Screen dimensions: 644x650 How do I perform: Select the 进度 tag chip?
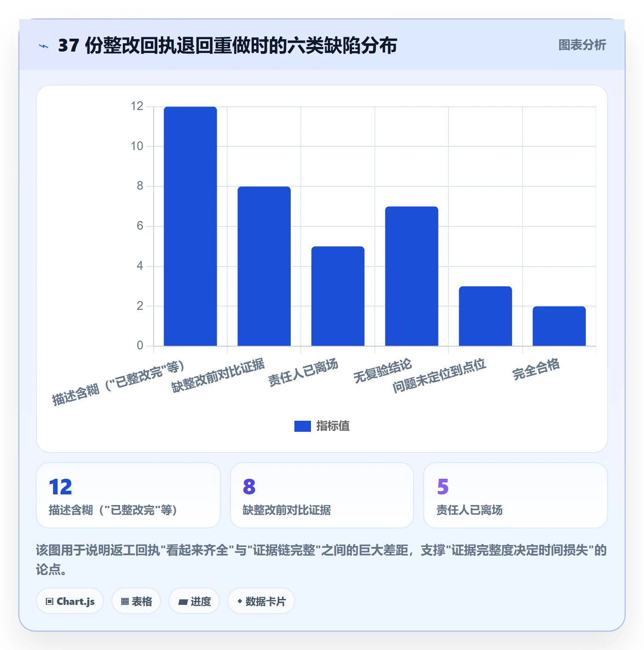194,601
